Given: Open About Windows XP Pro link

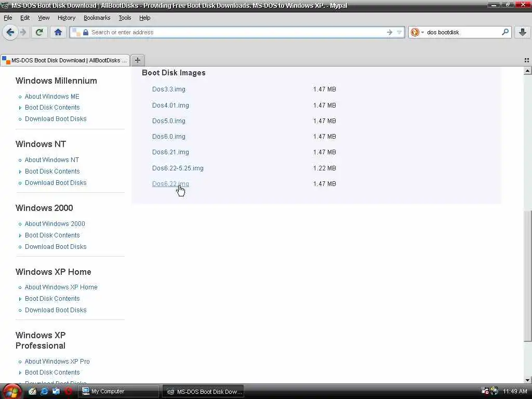Looking at the screenshot, I should (57, 362).
